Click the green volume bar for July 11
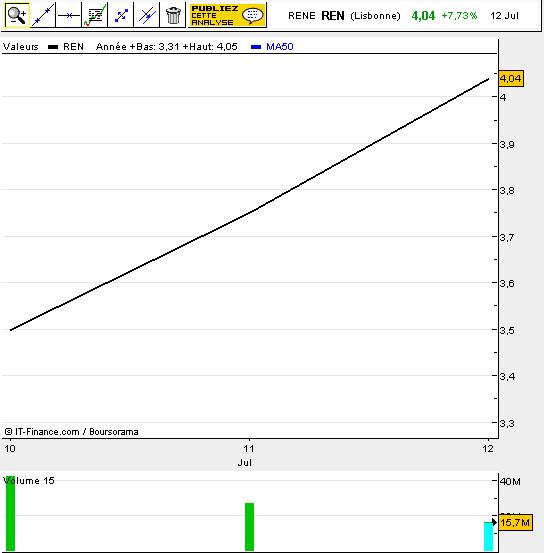The width and height of the screenshot is (544, 553). [x=249, y=527]
